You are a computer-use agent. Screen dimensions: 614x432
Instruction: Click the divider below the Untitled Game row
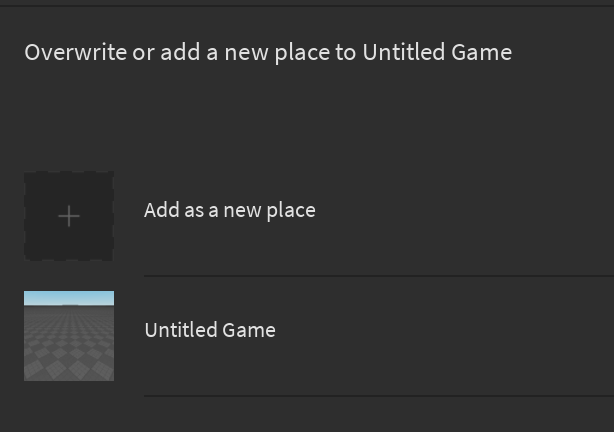click(378, 396)
